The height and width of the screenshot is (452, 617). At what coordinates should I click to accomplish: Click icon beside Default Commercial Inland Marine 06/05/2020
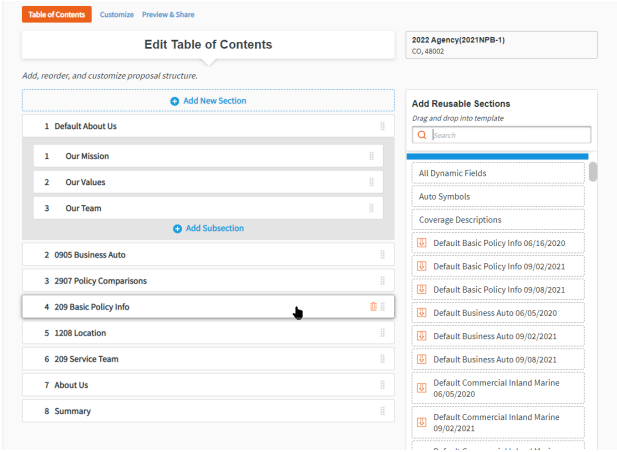(x=422, y=389)
